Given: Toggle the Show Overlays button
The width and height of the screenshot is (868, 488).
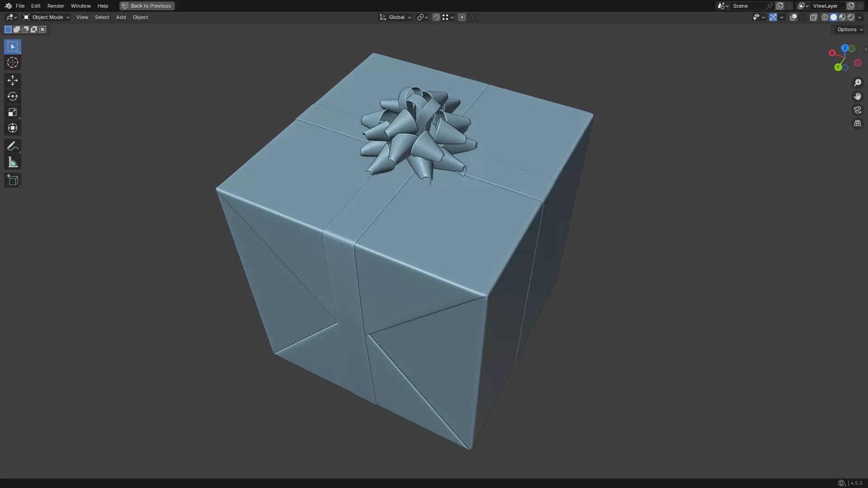Looking at the screenshot, I should click(793, 17).
